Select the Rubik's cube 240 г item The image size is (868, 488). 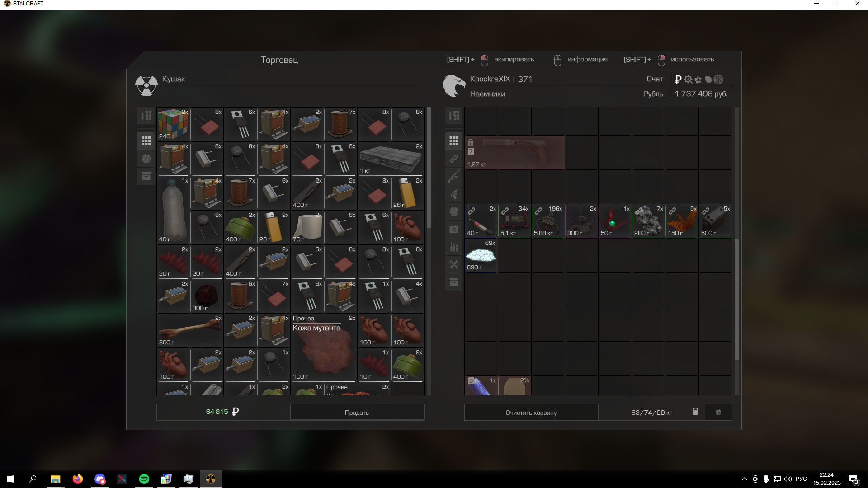point(173,124)
